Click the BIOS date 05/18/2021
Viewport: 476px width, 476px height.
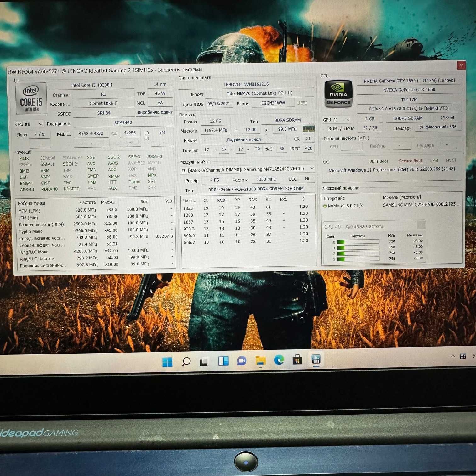tap(219, 104)
